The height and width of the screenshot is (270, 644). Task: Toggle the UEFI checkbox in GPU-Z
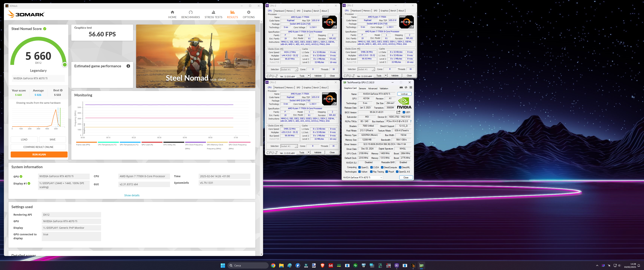[x=404, y=112]
